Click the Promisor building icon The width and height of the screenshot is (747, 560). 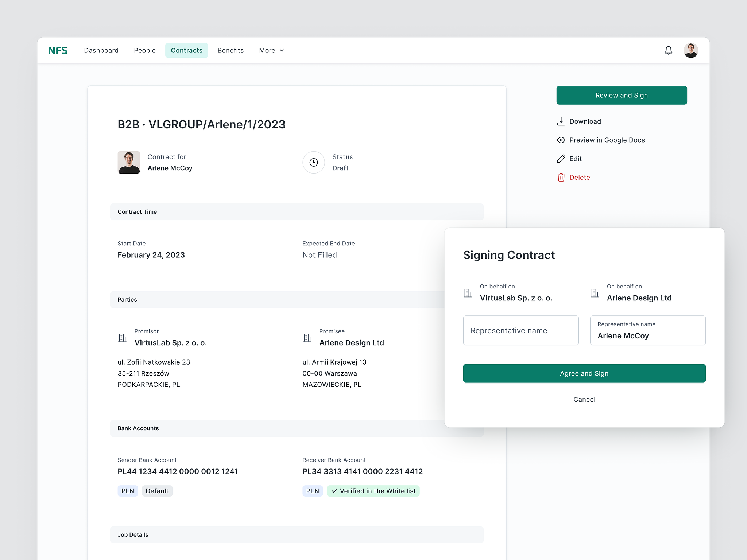point(122,338)
